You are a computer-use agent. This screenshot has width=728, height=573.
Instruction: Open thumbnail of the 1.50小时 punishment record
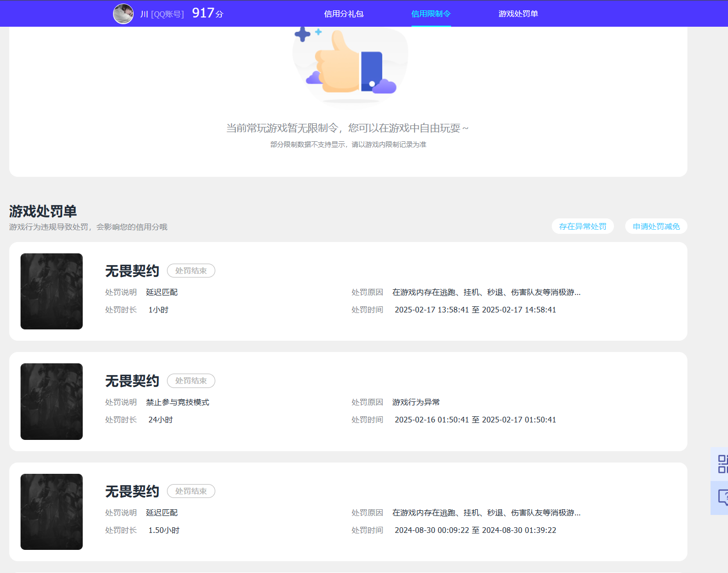[51, 512]
